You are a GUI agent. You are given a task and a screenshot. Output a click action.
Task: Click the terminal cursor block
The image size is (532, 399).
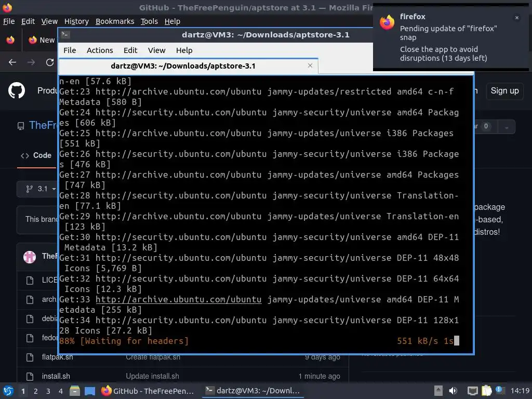click(457, 341)
